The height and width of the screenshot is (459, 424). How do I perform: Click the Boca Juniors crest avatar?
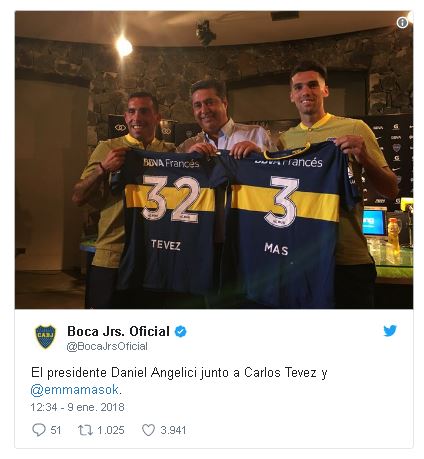[46, 337]
